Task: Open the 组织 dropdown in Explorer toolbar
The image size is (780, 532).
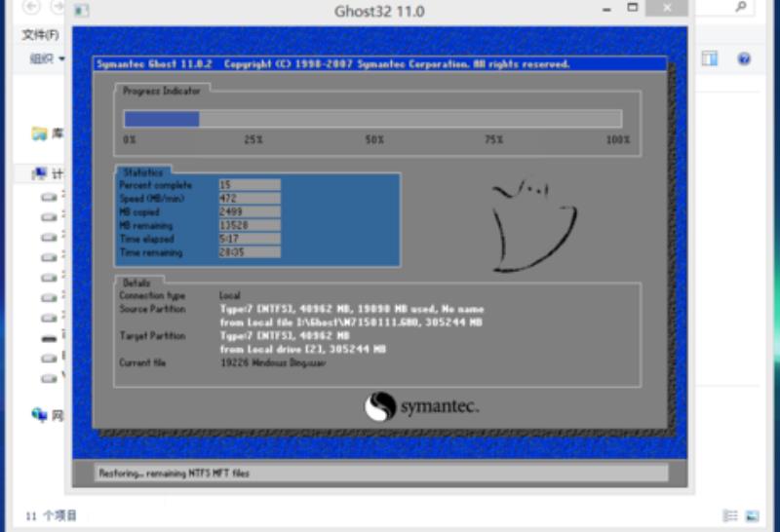Action: pyautogui.click(x=47, y=58)
